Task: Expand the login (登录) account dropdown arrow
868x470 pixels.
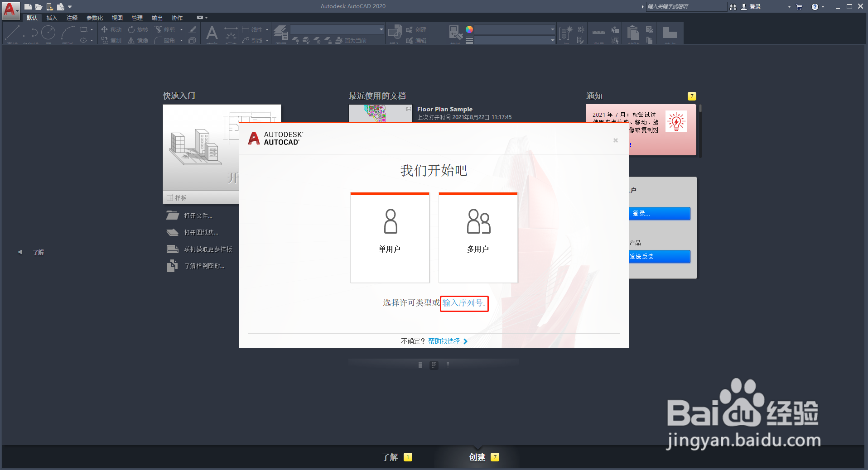Action: coord(789,7)
